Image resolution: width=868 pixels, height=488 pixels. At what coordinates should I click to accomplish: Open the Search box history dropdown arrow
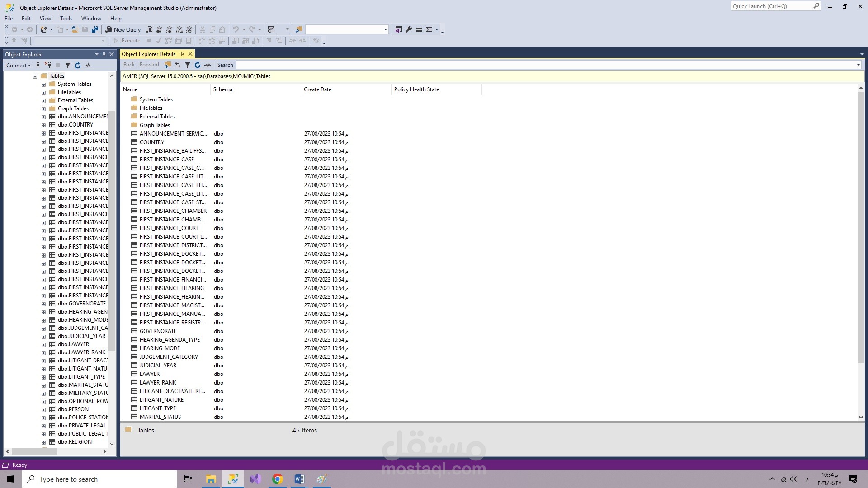tap(858, 65)
